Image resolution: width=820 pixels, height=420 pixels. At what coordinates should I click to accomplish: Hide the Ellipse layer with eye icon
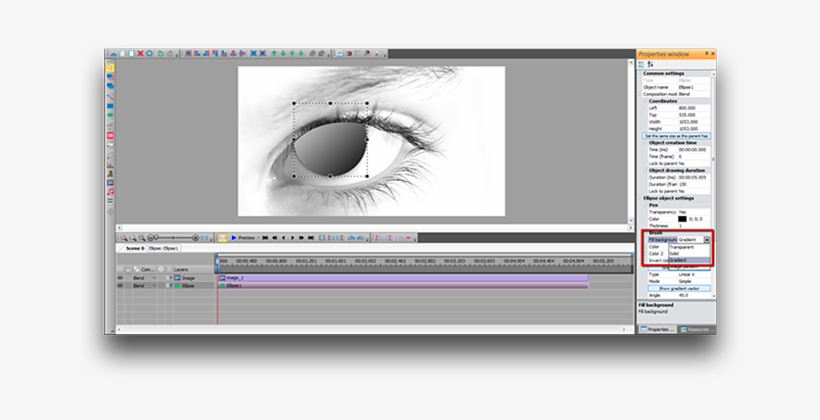coord(120,286)
